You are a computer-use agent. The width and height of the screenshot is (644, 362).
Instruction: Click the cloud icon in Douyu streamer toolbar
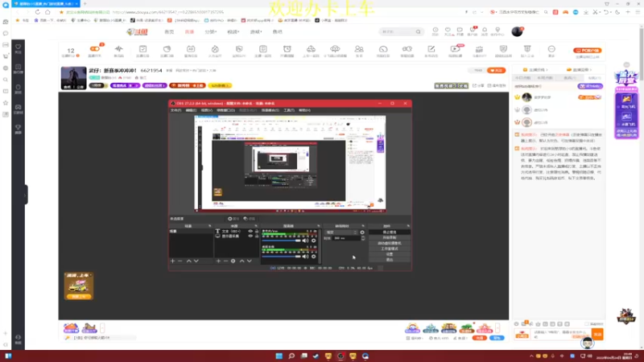tap(335, 49)
